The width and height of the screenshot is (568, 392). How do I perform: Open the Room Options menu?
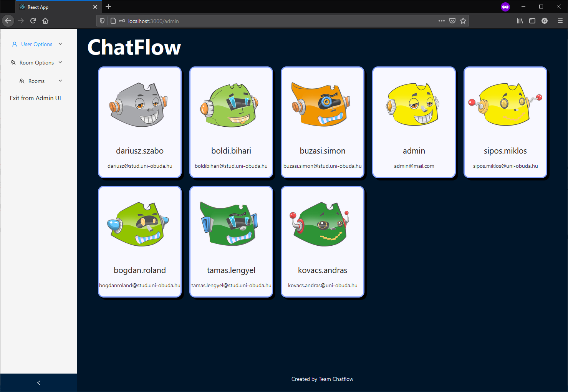click(37, 63)
